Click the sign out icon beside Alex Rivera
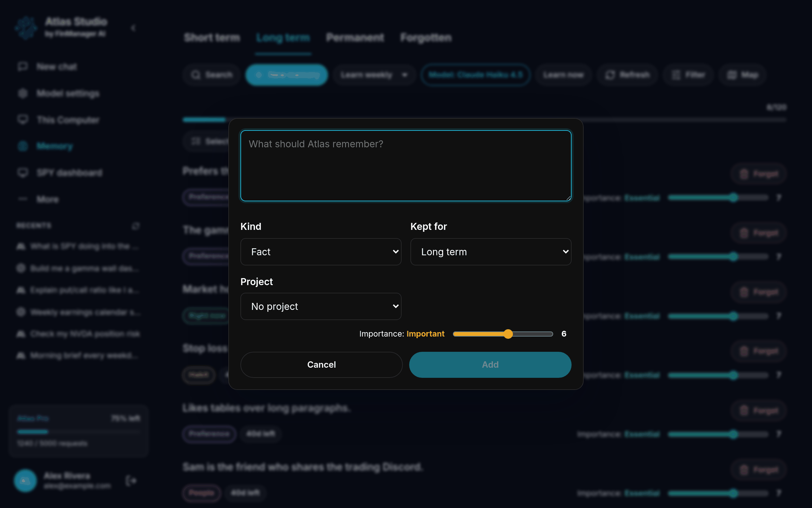 tap(131, 481)
